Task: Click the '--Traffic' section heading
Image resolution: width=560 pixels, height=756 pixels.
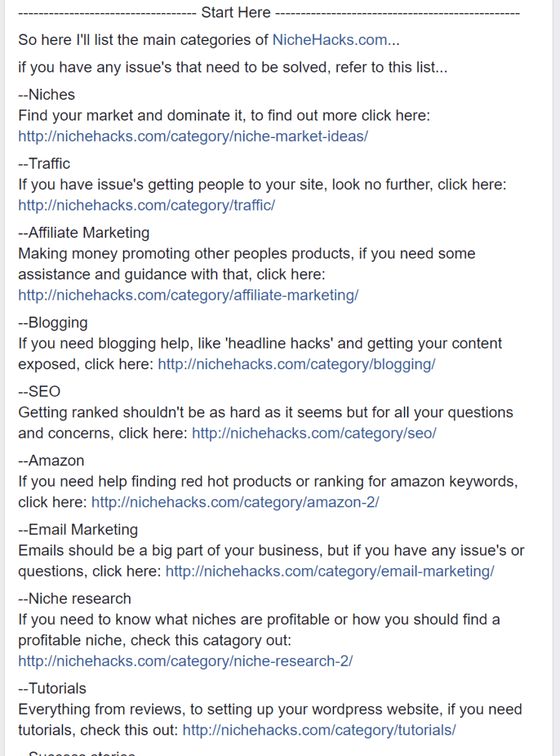Action: point(44,164)
